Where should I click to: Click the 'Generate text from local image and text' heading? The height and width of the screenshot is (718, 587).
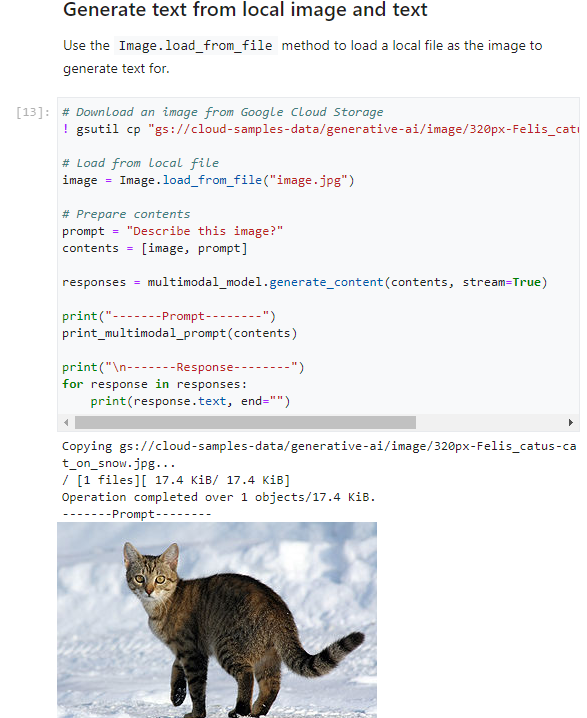coord(245,10)
